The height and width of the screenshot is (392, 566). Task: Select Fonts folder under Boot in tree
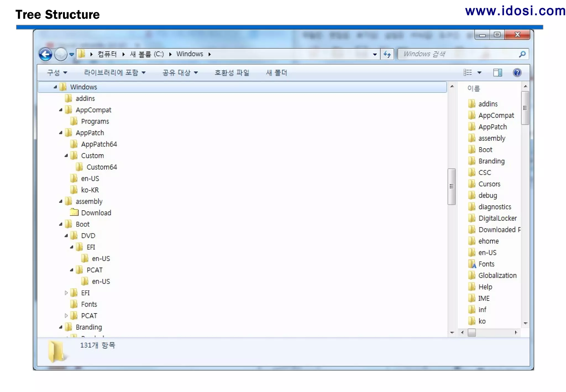click(x=89, y=304)
